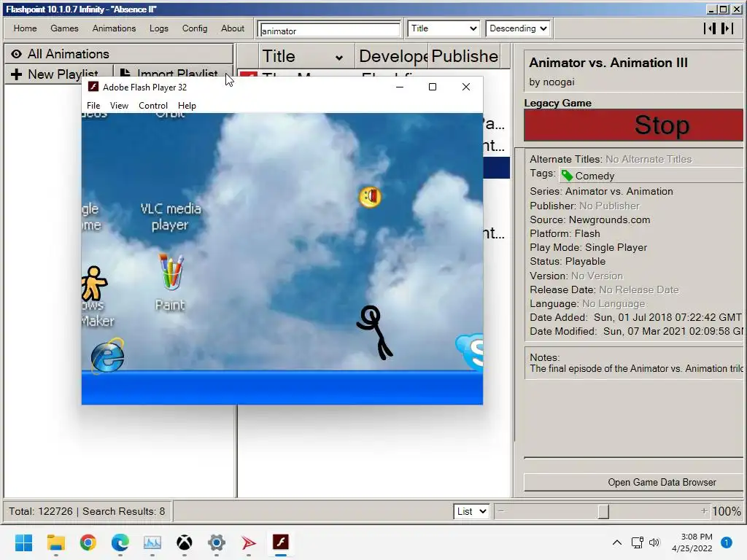Click the No Alternate Titles field
This screenshot has width=747, height=560.
(649, 160)
